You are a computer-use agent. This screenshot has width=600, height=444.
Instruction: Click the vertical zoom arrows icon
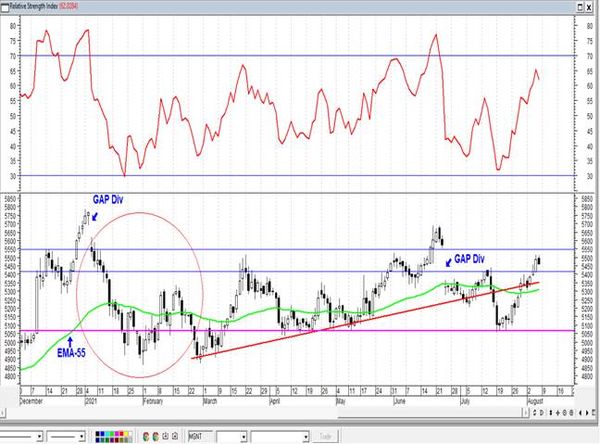click(551, 413)
